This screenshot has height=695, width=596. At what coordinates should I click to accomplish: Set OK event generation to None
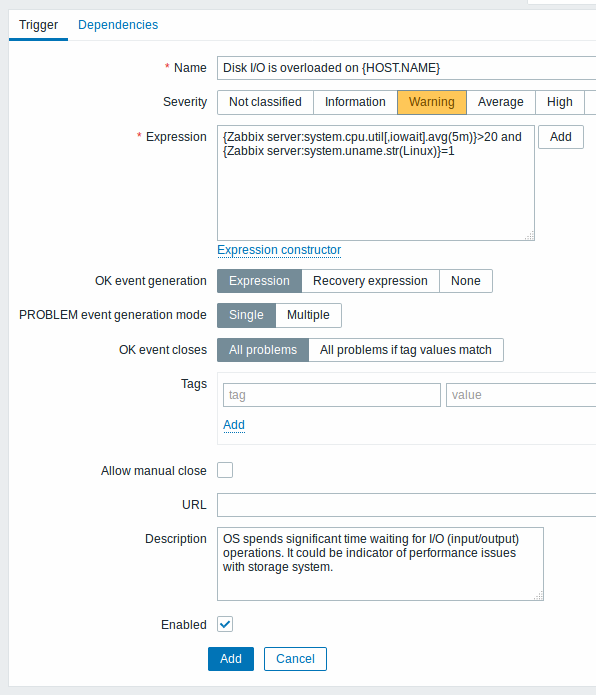click(x=466, y=281)
